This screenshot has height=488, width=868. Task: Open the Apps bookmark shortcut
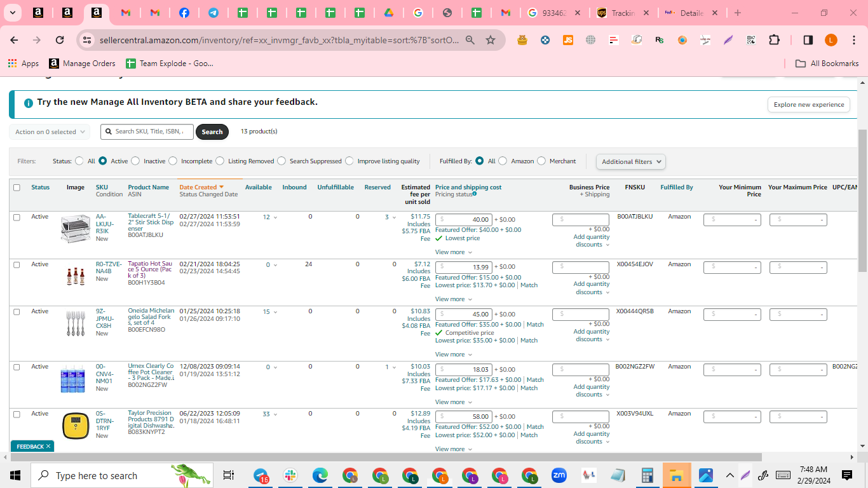point(24,64)
